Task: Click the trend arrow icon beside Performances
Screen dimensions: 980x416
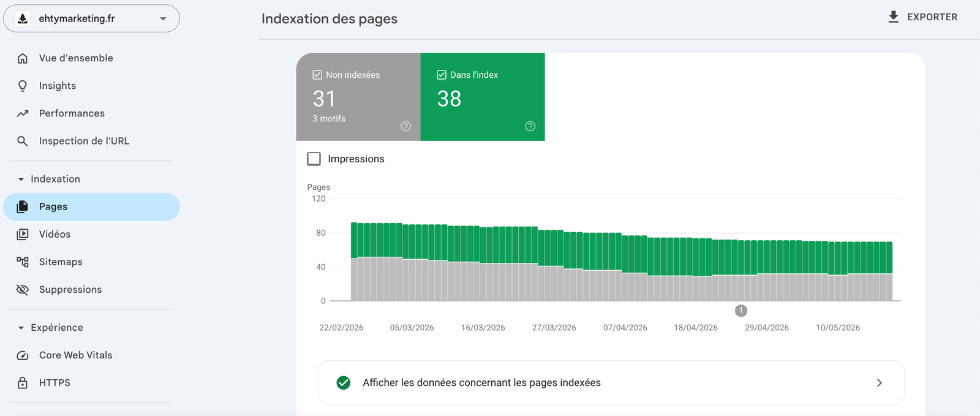Action: click(23, 113)
